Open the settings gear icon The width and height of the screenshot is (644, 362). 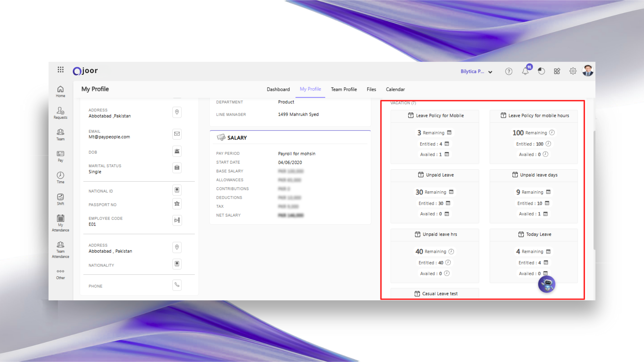[x=573, y=71]
